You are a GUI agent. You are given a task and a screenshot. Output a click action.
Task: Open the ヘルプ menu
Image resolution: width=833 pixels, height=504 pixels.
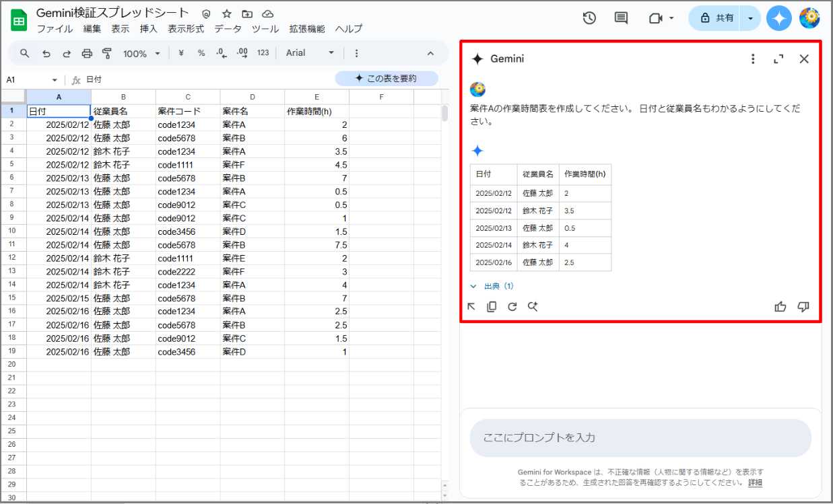[x=349, y=29]
